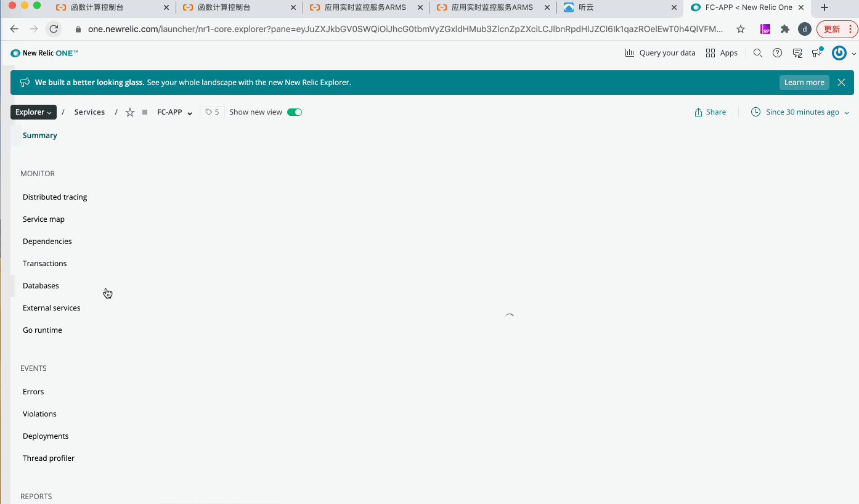Screen dimensions: 859x504
Task: Open Dependencies page
Action: (x=47, y=242)
